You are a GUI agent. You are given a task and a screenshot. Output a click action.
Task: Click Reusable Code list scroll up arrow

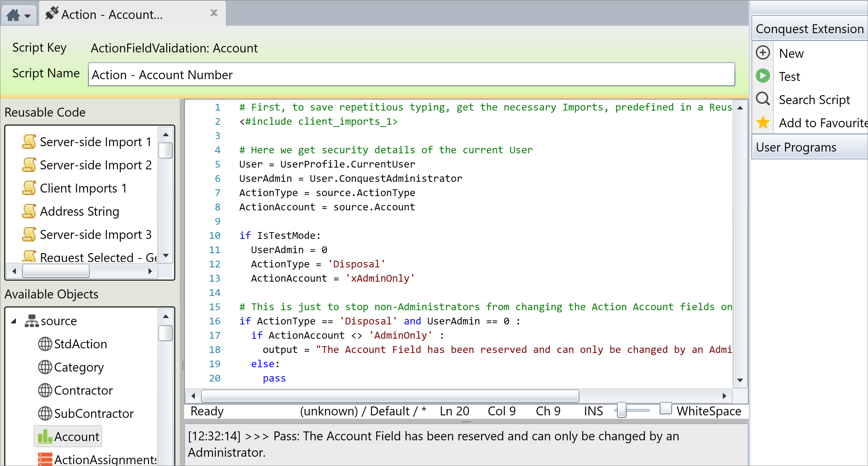tap(166, 134)
